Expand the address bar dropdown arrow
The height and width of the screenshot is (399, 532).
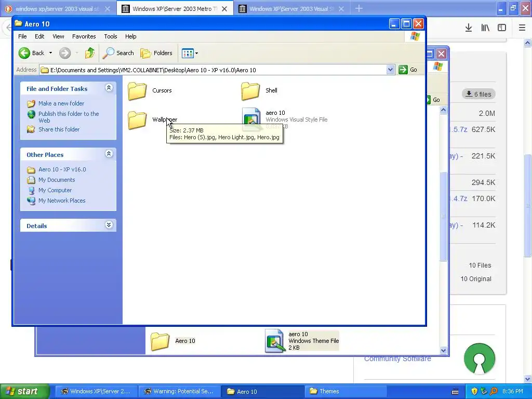click(391, 70)
